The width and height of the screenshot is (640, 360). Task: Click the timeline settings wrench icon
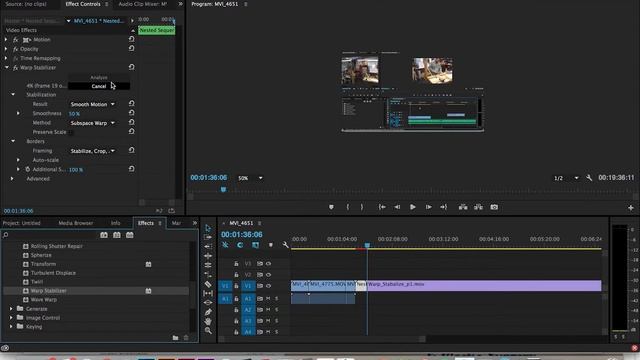[285, 245]
